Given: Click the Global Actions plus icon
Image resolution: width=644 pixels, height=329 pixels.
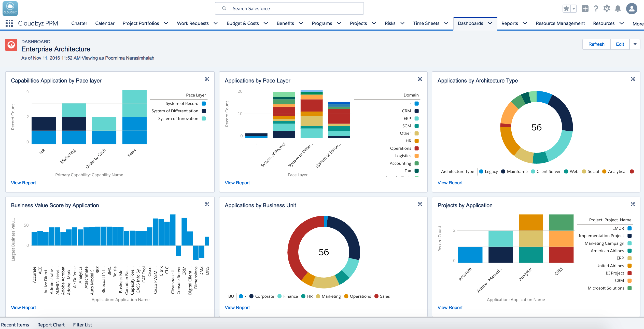Looking at the screenshot, I should (585, 9).
